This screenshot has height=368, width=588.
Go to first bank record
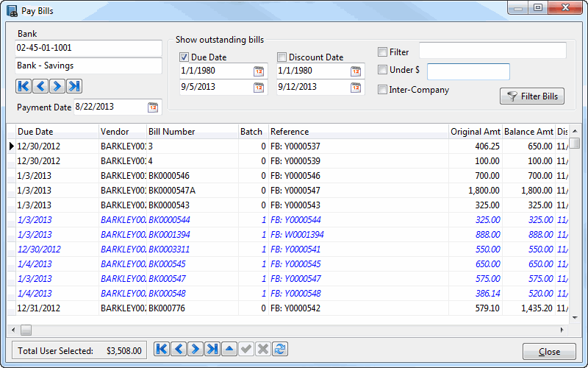click(23, 86)
